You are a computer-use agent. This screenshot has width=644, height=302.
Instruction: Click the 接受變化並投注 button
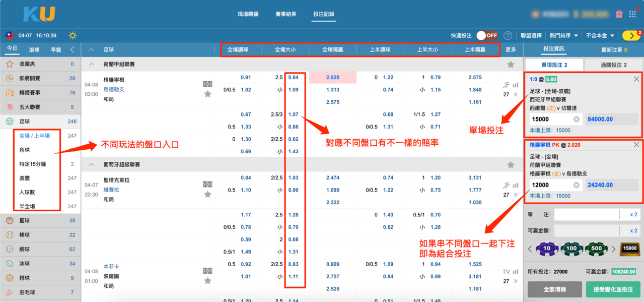point(613,289)
